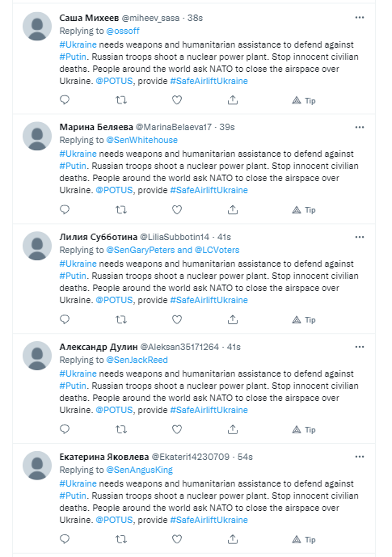Open the @ossoff profile link
Viewport: 392px width, 557px height.
(x=123, y=31)
